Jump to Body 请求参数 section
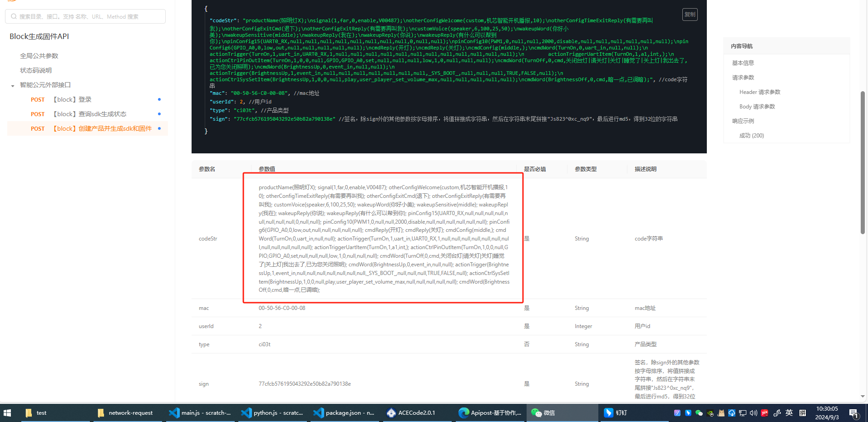The image size is (868, 422). click(757, 107)
